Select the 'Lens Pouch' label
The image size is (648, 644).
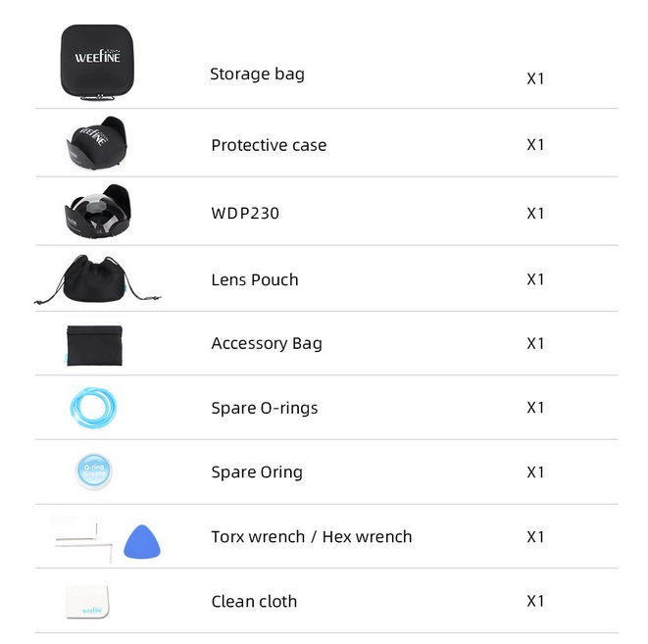pos(255,279)
